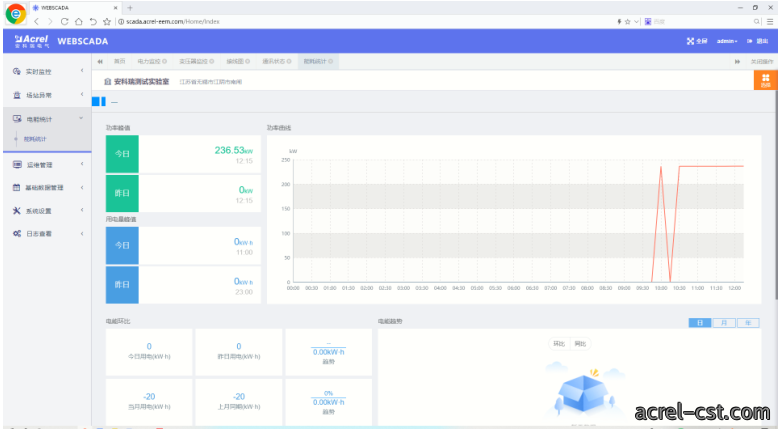
Task: Click the tabs scroll-right double arrow
Action: click(x=737, y=61)
